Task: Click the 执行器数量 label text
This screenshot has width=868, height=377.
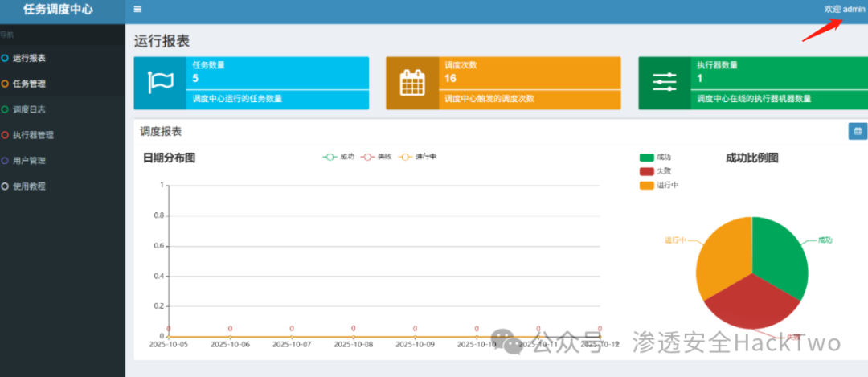Action: (718, 65)
